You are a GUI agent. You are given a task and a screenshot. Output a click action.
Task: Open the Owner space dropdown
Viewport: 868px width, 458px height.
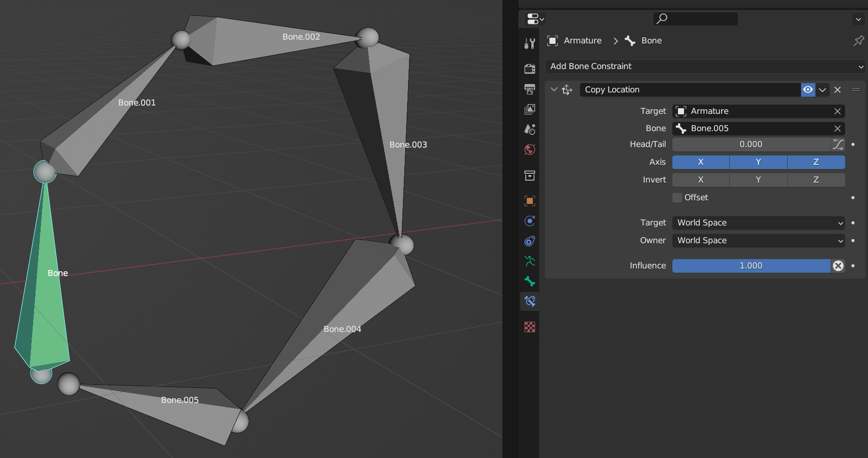[x=759, y=240]
